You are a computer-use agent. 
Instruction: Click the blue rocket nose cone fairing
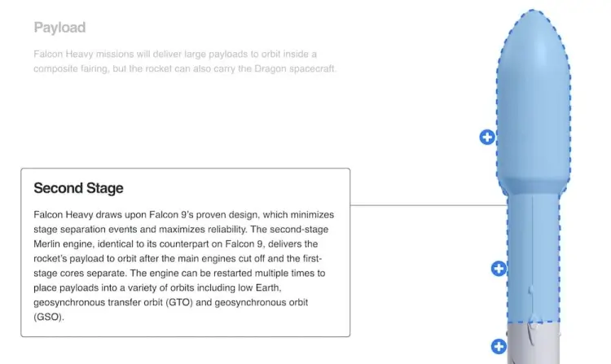click(534, 98)
